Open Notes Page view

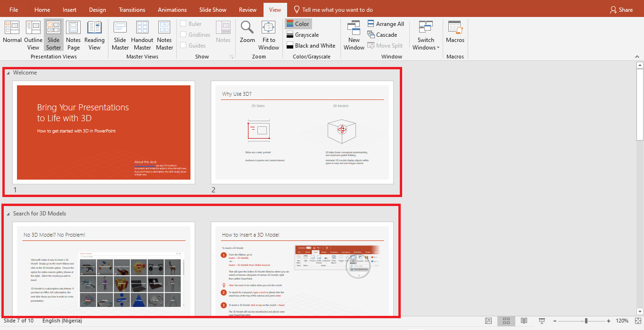(73, 35)
